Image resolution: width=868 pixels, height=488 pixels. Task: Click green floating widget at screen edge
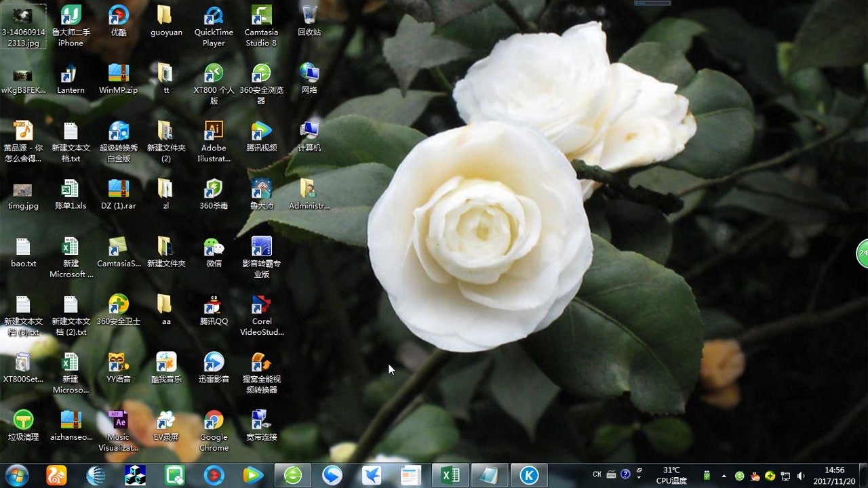[x=863, y=253]
